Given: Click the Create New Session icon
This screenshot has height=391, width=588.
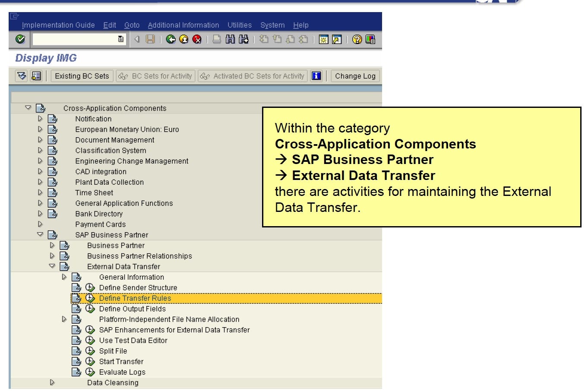Looking at the screenshot, I should point(323,39).
